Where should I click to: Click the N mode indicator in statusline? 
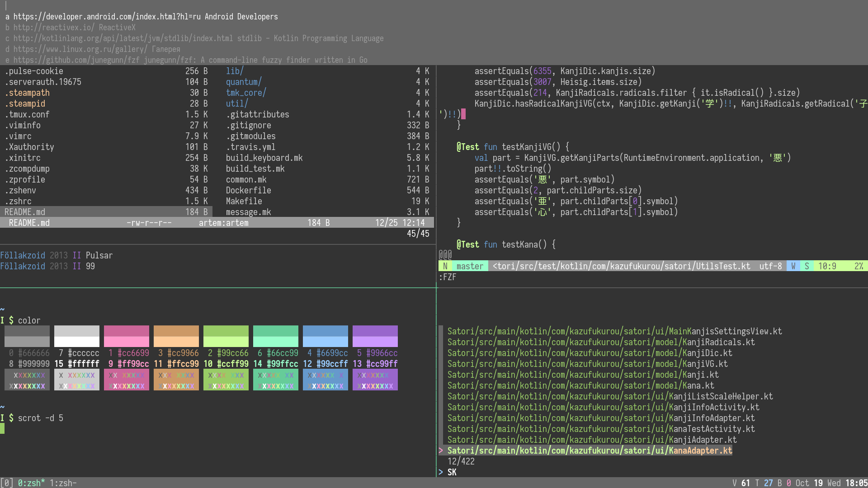pos(445,266)
